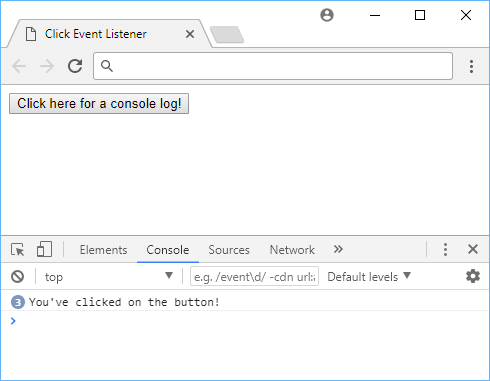Screen dimensions: 490x381
Task: Clear the console with the ban icon
Action: point(17,276)
